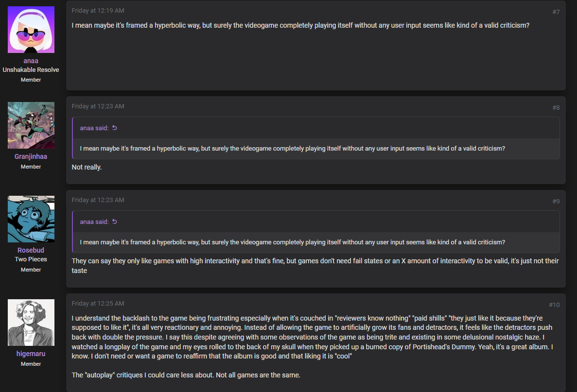
Task: Visit higemaru's username profile link
Action: [x=31, y=354]
